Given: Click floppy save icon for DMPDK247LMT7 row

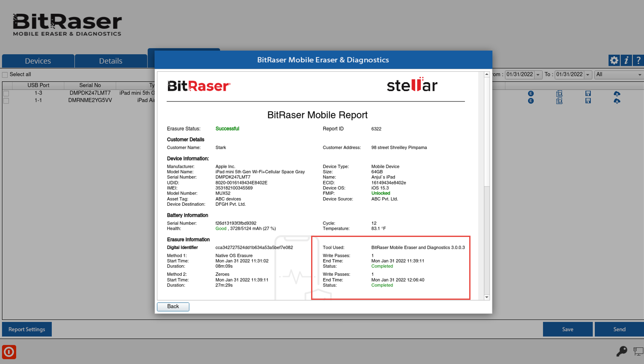Looking at the screenshot, I should 588,93.
